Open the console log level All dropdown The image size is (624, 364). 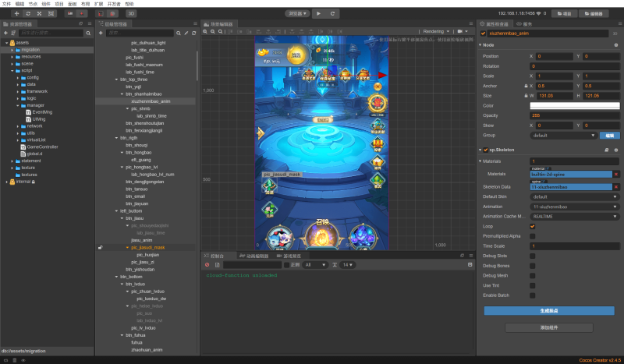315,265
